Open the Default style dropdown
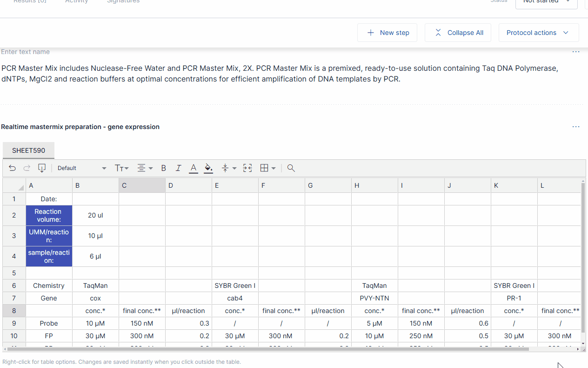 (81, 168)
